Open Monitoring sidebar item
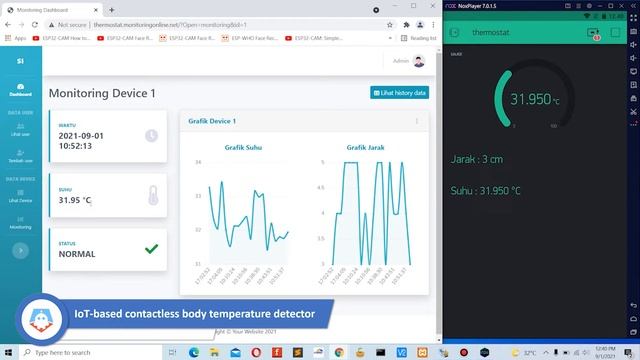The image size is (640, 360). coord(20,222)
